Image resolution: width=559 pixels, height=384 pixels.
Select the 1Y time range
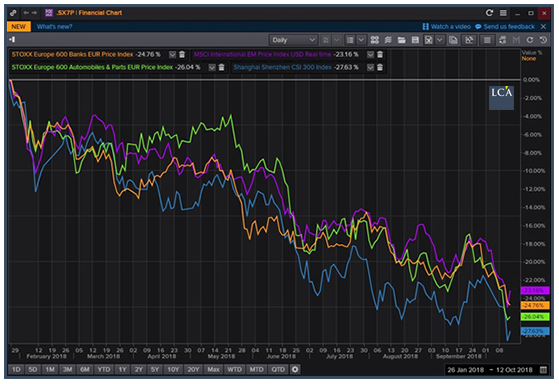point(122,369)
